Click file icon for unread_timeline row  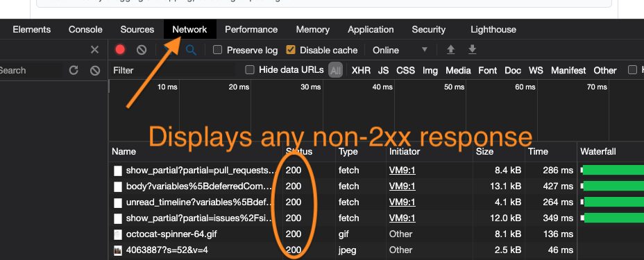(118, 202)
